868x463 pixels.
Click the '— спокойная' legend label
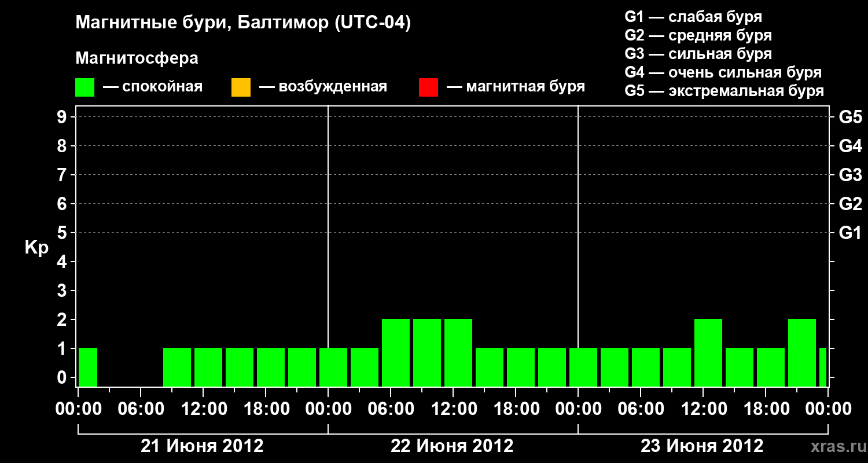(x=153, y=87)
